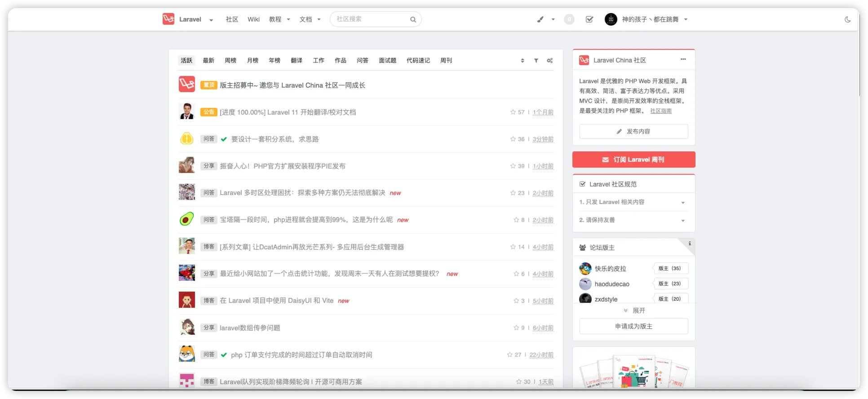The width and height of the screenshot is (868, 399).
Task: Open the user avatar in navbar
Action: (611, 19)
